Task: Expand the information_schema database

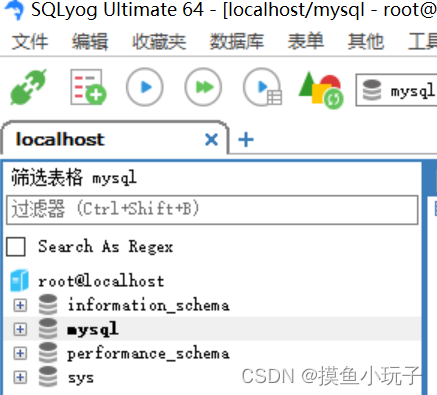Action: [20, 305]
